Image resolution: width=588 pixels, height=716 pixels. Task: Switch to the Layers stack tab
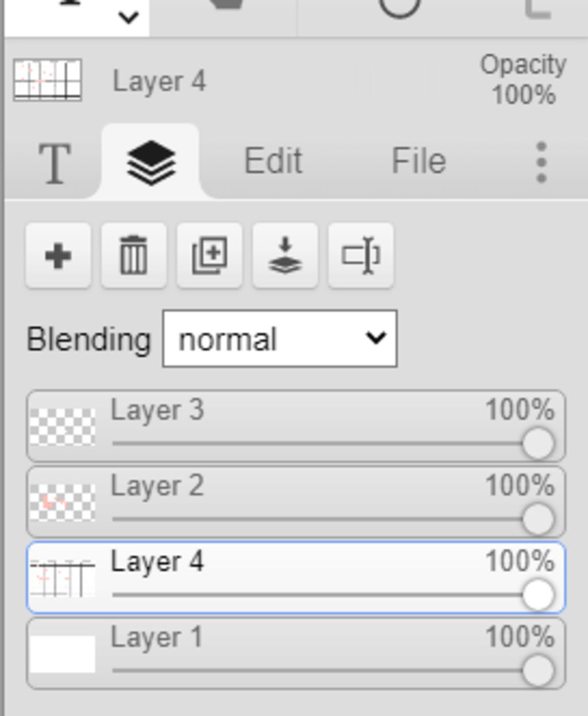pos(150,163)
